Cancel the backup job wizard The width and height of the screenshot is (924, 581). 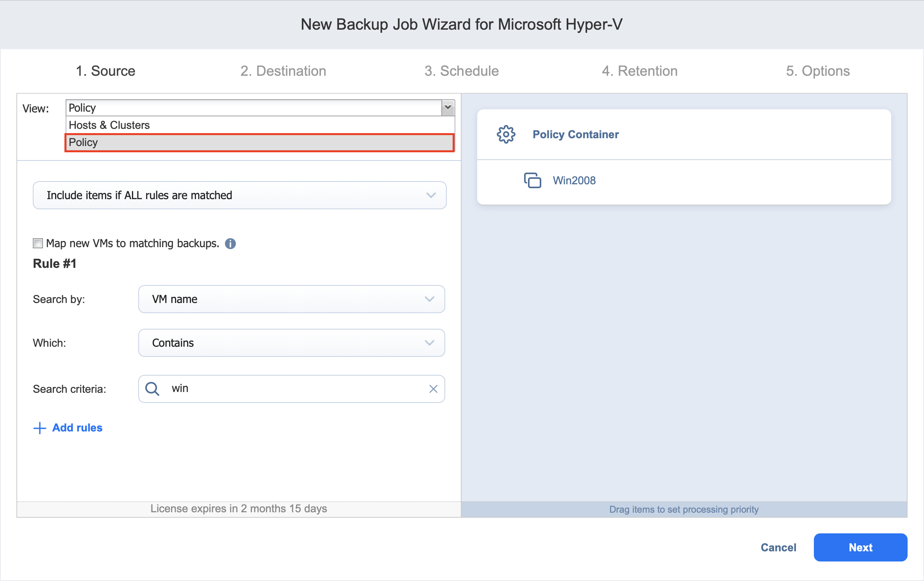(778, 547)
